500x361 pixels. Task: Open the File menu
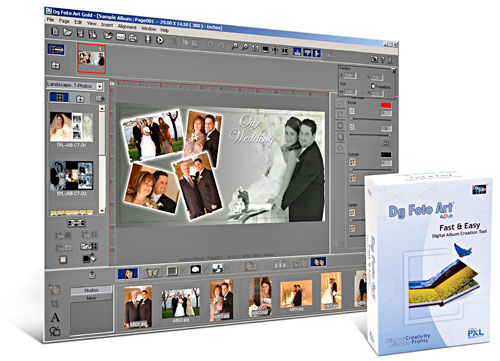pyautogui.click(x=50, y=20)
